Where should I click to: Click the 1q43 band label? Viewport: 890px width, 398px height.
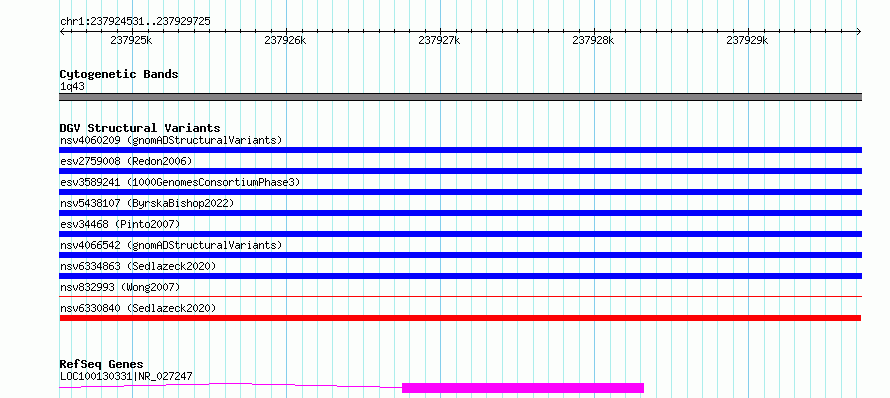click(73, 86)
